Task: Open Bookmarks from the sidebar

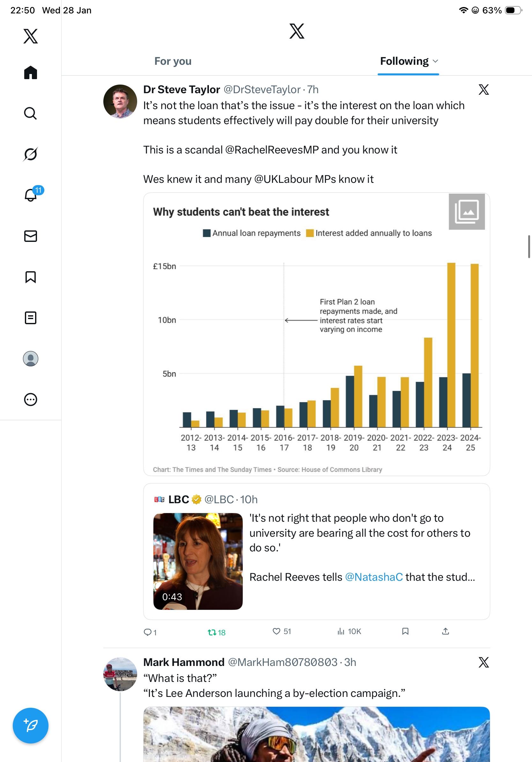Action: 31,277
